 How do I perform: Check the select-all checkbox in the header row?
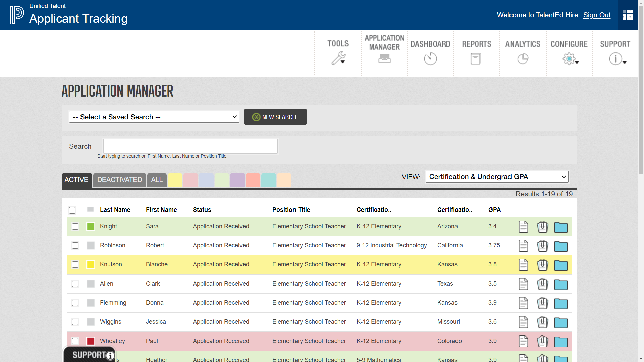[72, 210]
